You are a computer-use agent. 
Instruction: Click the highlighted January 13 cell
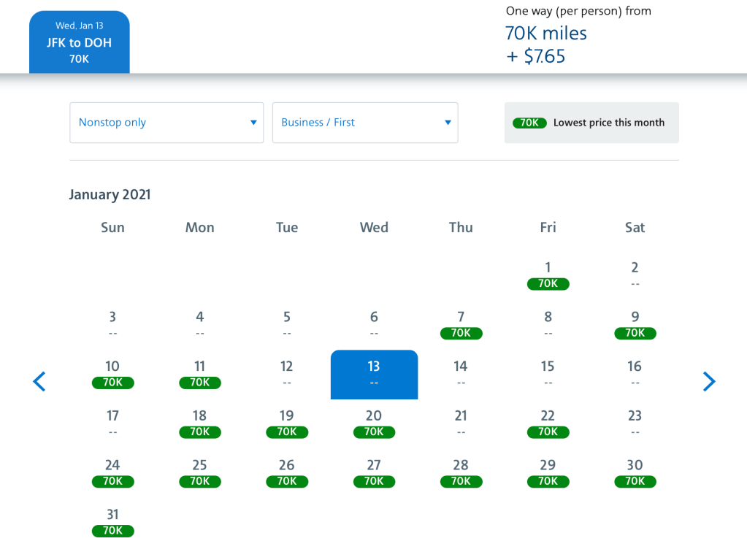(374, 375)
